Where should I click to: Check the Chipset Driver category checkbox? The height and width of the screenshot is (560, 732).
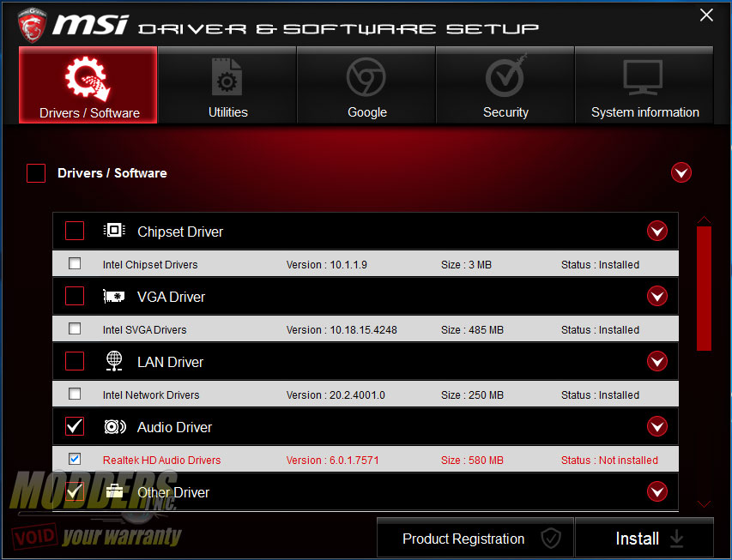coord(75,231)
